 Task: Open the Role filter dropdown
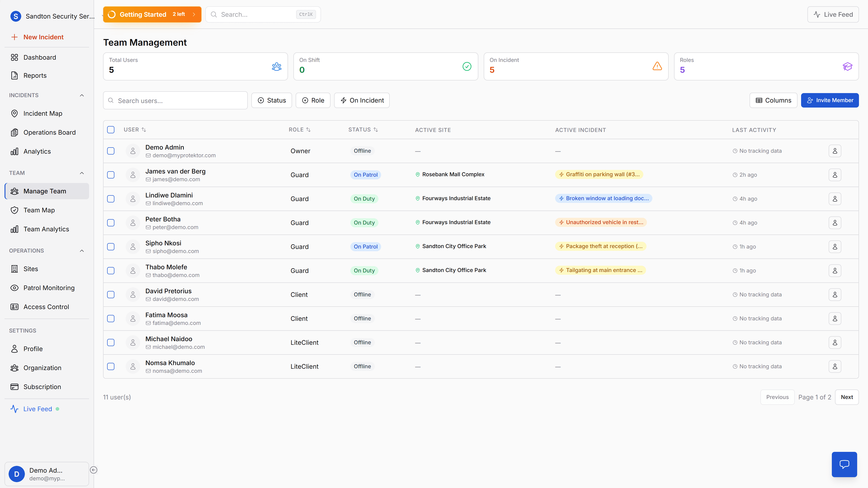point(313,100)
